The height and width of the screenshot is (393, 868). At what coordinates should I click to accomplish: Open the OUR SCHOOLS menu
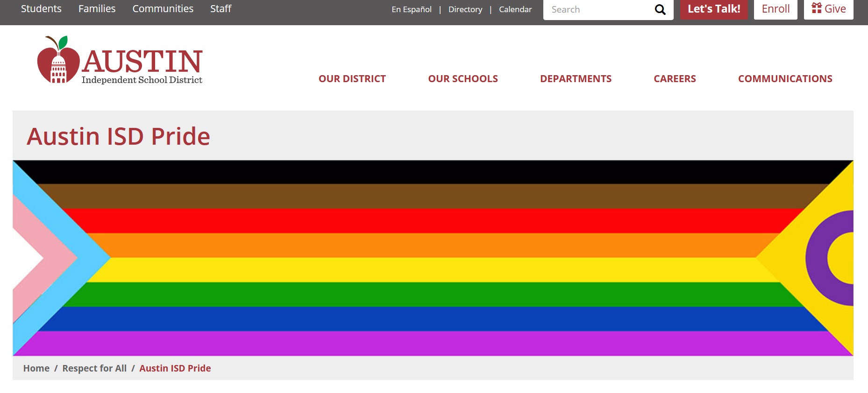(463, 79)
